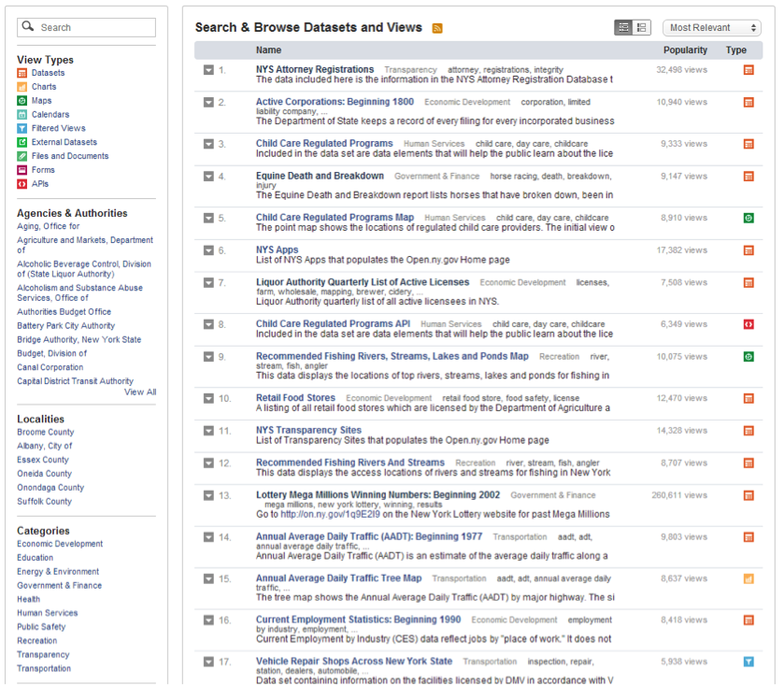Expand row 4 Equine Death and Breakdown arrow
784x685 pixels.
208,177
